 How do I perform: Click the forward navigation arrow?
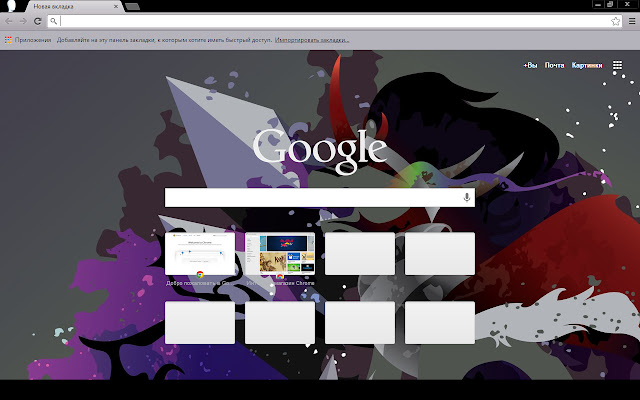tap(23, 21)
